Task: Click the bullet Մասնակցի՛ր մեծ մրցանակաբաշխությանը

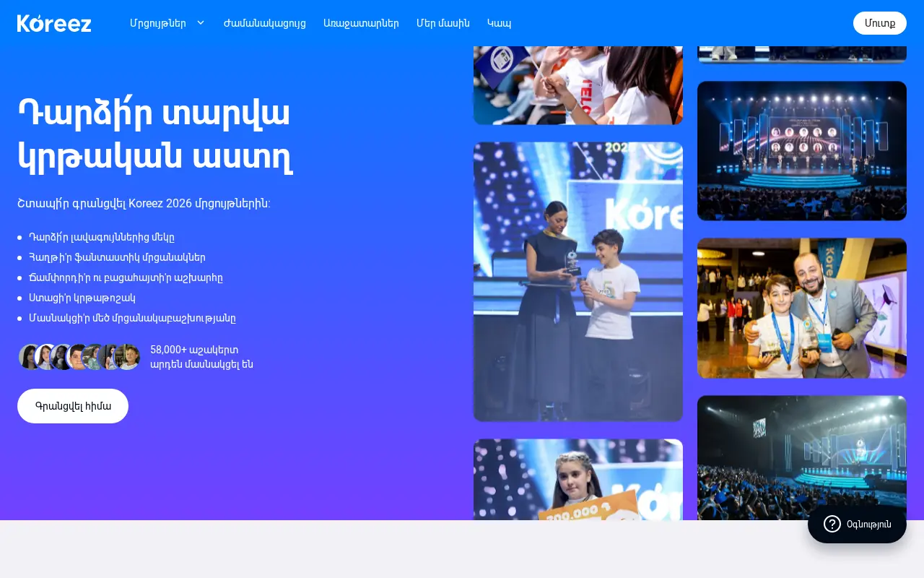Action: 132,318
